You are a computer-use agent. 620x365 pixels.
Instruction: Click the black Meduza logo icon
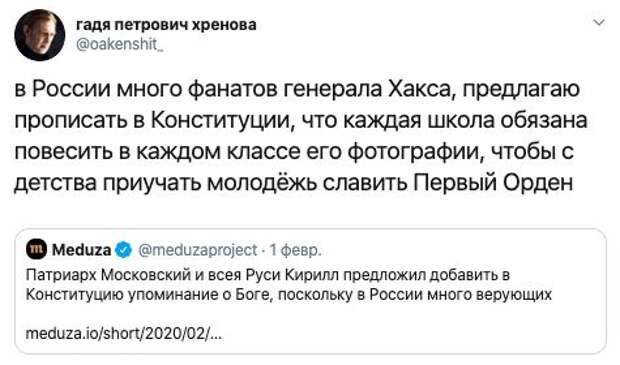36,250
